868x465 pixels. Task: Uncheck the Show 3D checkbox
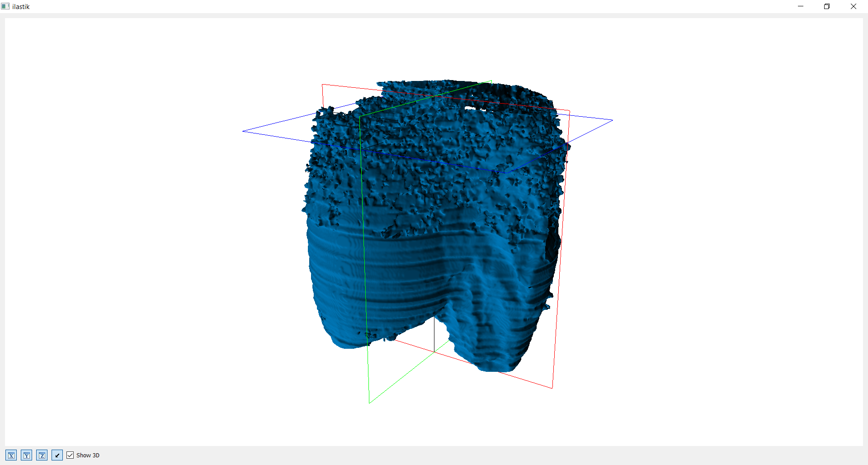pyautogui.click(x=70, y=455)
